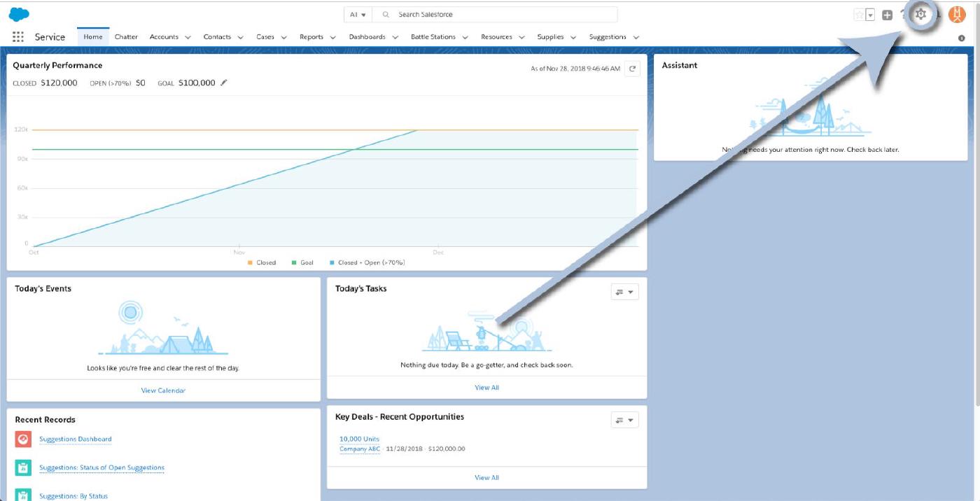Open Key Deals filter dropdown
980x501 pixels.
624,421
